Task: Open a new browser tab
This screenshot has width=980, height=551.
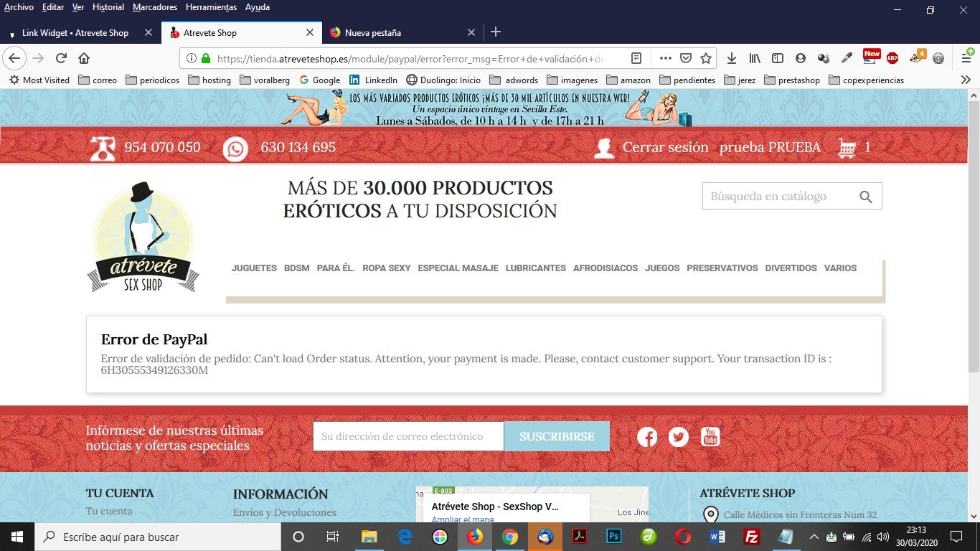Action: click(495, 32)
